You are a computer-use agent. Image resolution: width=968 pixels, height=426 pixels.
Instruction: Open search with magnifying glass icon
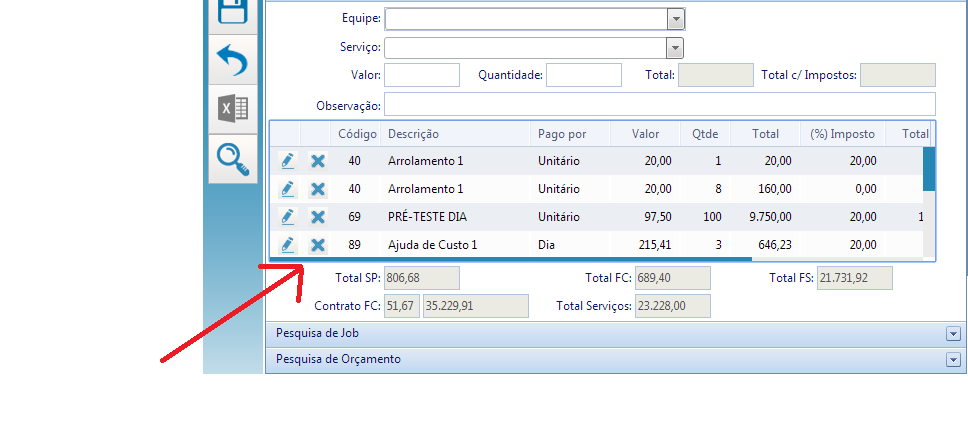pos(233,159)
